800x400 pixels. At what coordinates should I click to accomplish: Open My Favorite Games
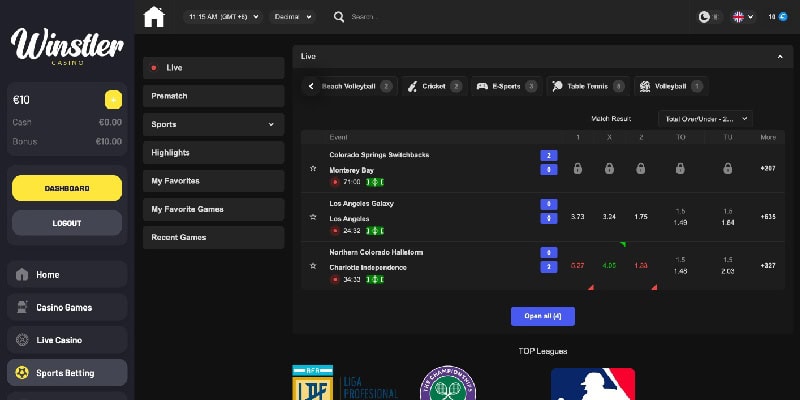tap(213, 209)
